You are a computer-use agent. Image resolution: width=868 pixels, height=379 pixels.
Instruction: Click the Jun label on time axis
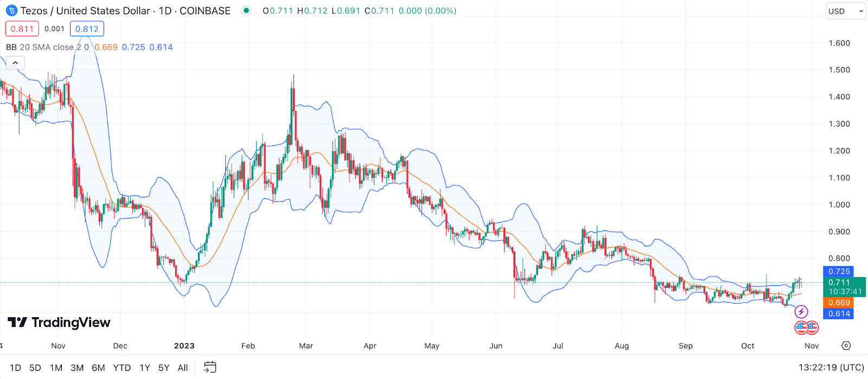(x=496, y=346)
